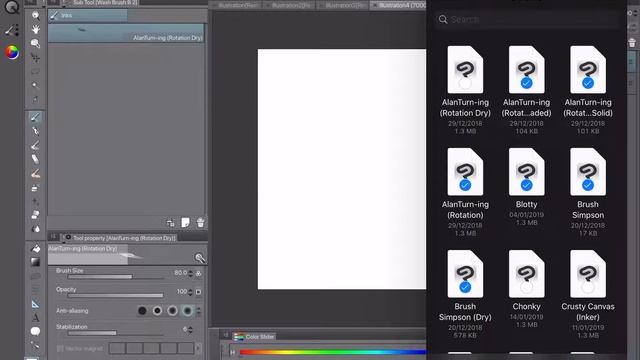
Task: Select the Move layer tool
Action: 36,58
